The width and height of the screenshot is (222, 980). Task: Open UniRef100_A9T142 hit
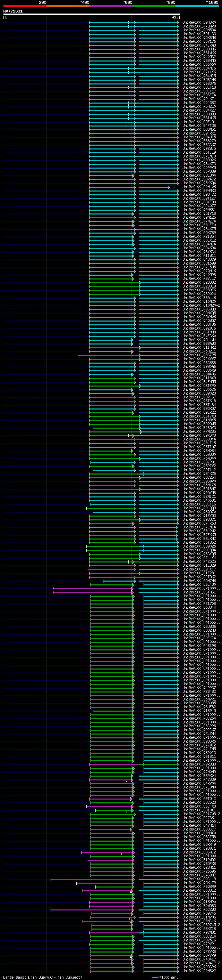[199, 470]
